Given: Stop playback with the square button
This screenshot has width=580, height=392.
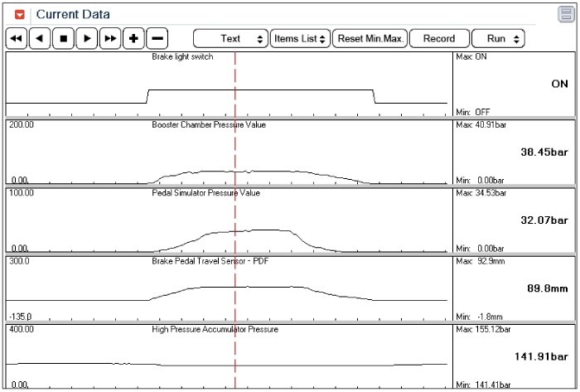Looking at the screenshot, I should [63, 38].
